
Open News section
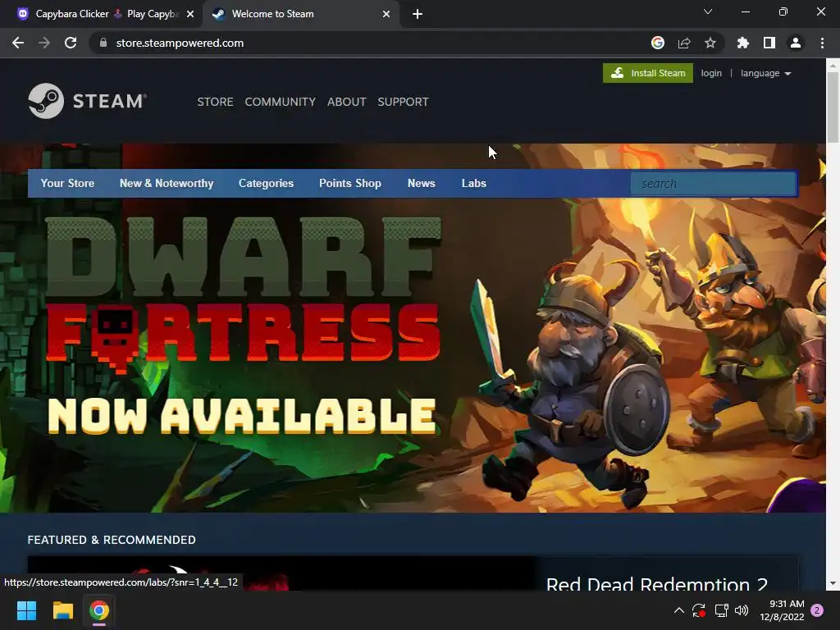421,183
